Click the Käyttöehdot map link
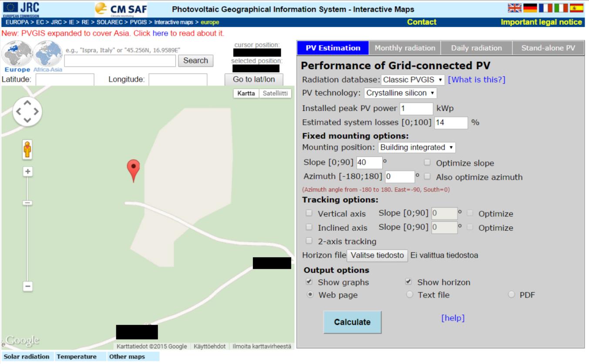Image resolution: width=589 pixels, height=364 pixels. (210, 347)
